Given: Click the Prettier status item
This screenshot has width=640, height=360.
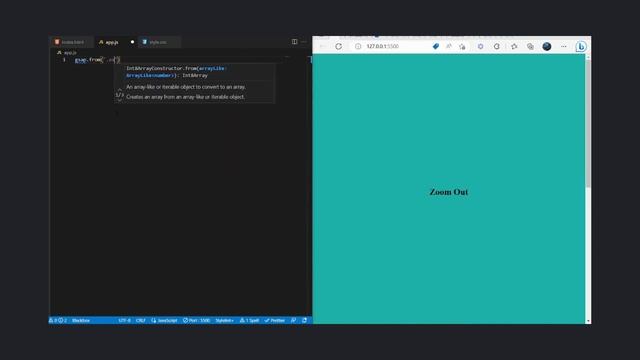Looking at the screenshot, I should (x=275, y=320).
